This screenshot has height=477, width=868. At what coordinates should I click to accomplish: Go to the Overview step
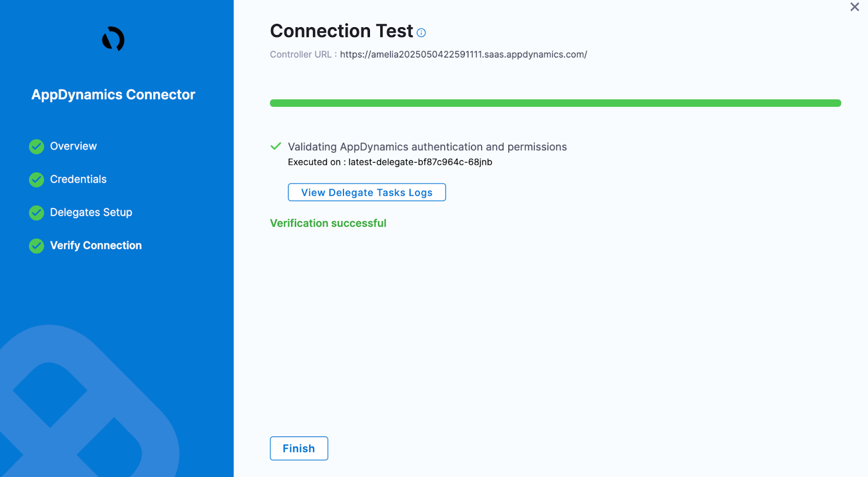coord(73,146)
